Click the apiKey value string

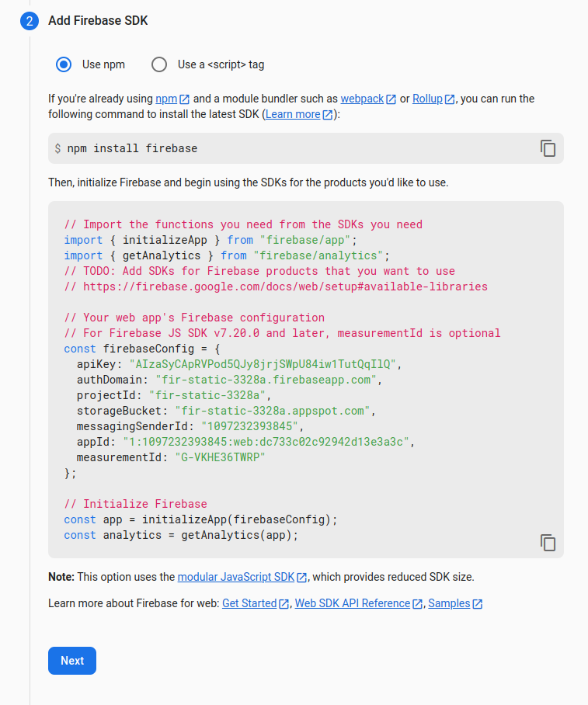[x=263, y=364]
